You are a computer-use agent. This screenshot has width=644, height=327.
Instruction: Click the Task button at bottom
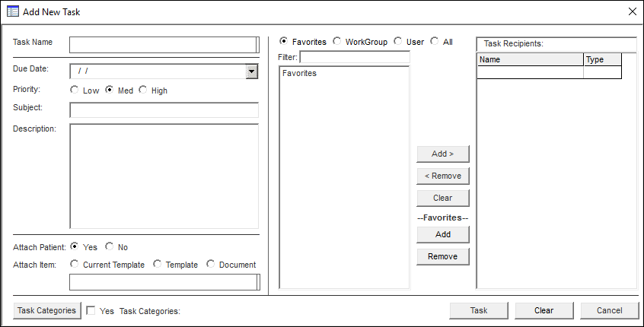[x=479, y=310]
